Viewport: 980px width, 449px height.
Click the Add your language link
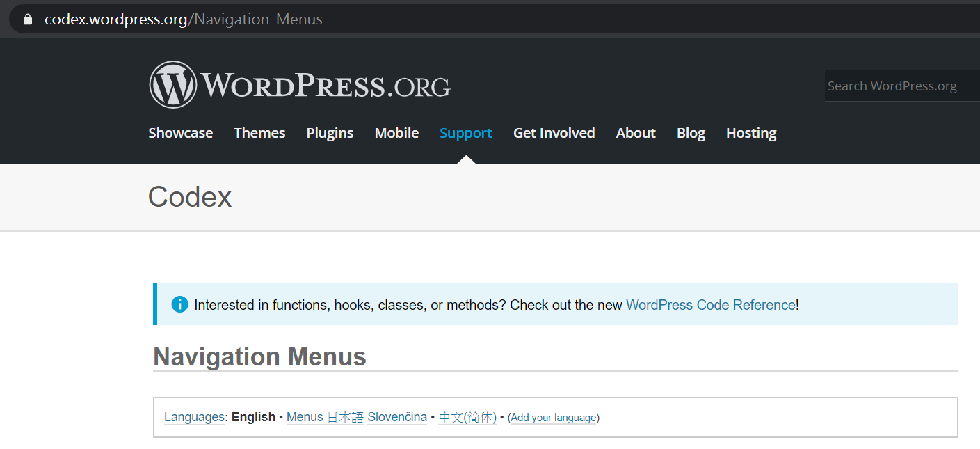[554, 418]
